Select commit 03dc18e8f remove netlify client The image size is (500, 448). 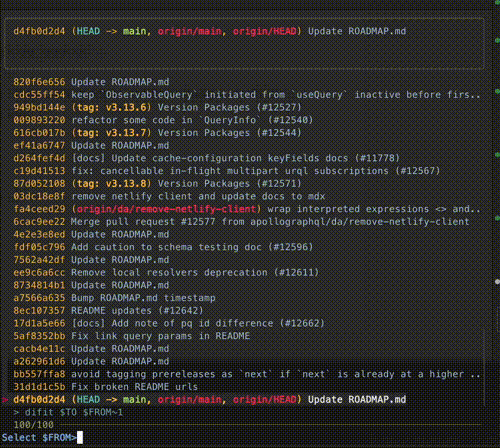[x=169, y=196]
